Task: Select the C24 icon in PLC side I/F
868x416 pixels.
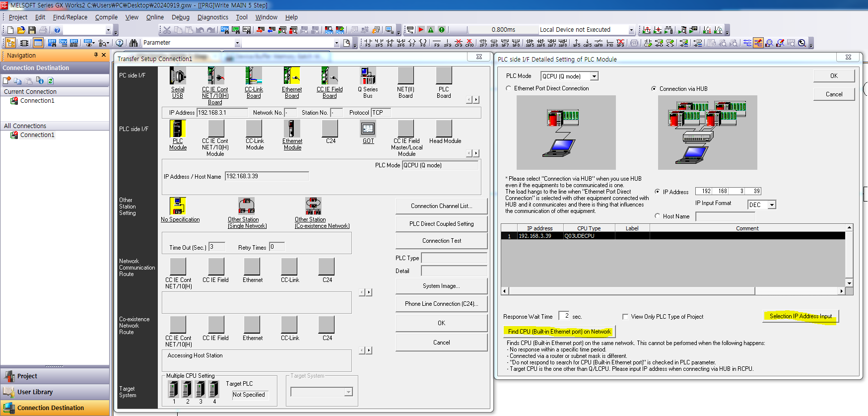Action: pos(331,129)
